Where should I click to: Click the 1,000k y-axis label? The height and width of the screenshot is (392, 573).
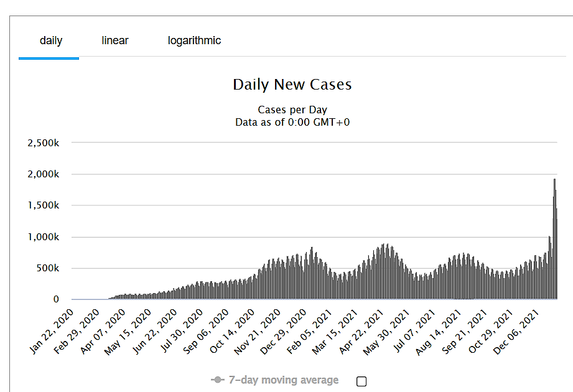43,237
